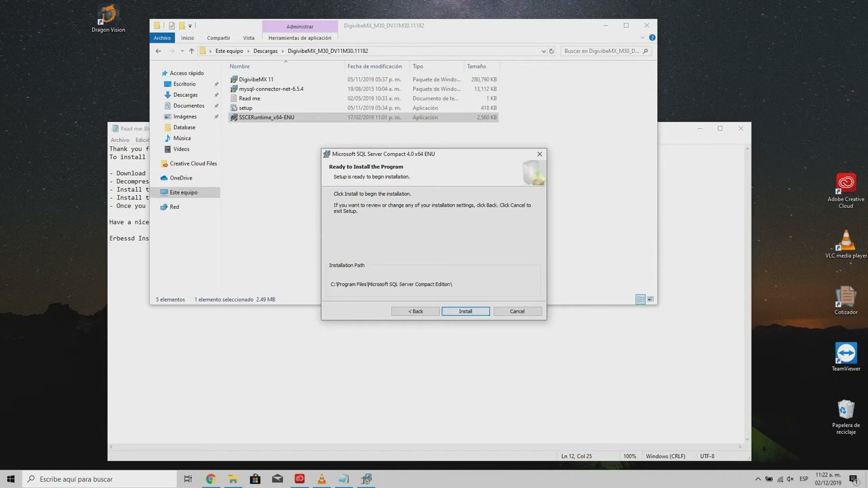This screenshot has height=488, width=868.
Task: Open the Cotizador desktop shortcut
Action: coord(846,301)
